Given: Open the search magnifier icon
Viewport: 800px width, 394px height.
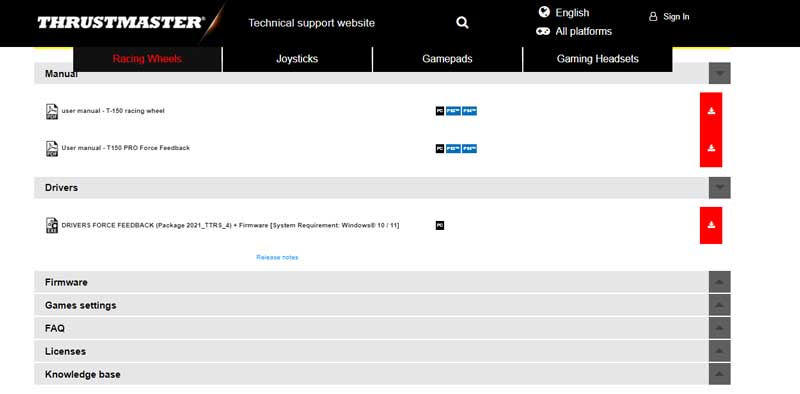Looking at the screenshot, I should (462, 22).
